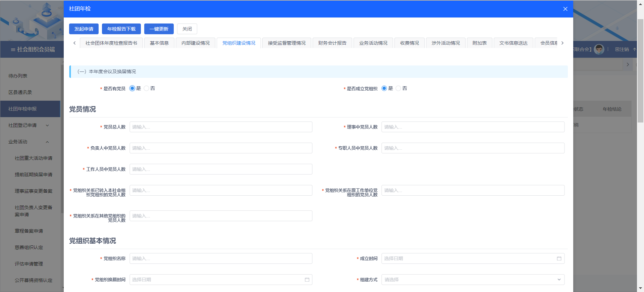The width and height of the screenshot is (644, 292).
Task: Close the 社团年检 dialog with X icon
Action: pos(565,9)
